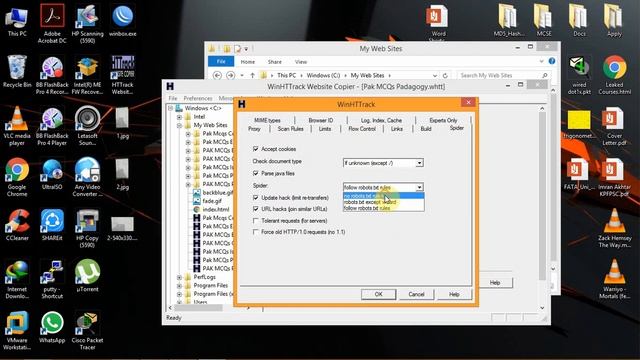Open the Proxy tab
This screenshot has width=640, height=360.
(254, 129)
